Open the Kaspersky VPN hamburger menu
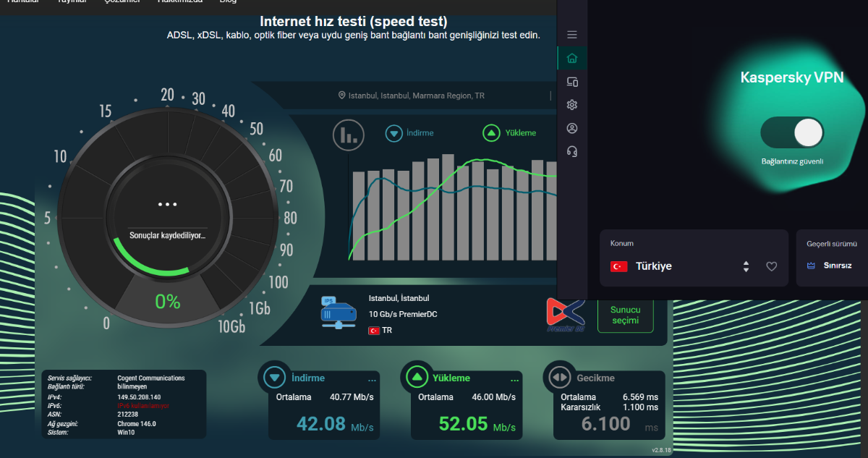This screenshot has width=868, height=458. point(572,35)
